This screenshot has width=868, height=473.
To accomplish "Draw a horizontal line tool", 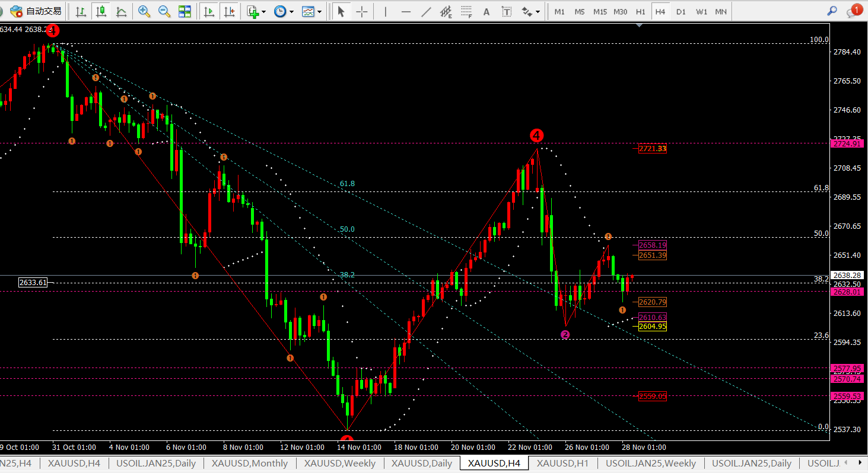I will click(406, 11).
